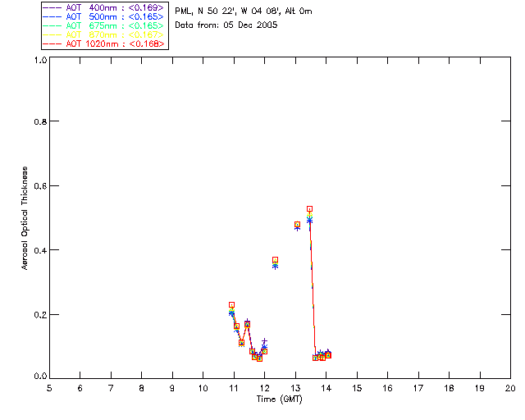Image resolution: width=525 pixels, height=420 pixels.
Task: Click the 0.8 y-axis tick label
Action: (40, 122)
